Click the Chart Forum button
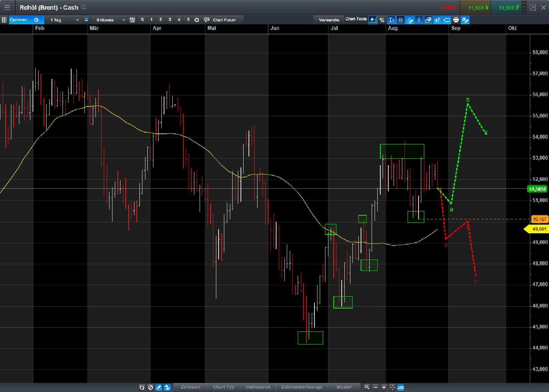 [x=221, y=20]
